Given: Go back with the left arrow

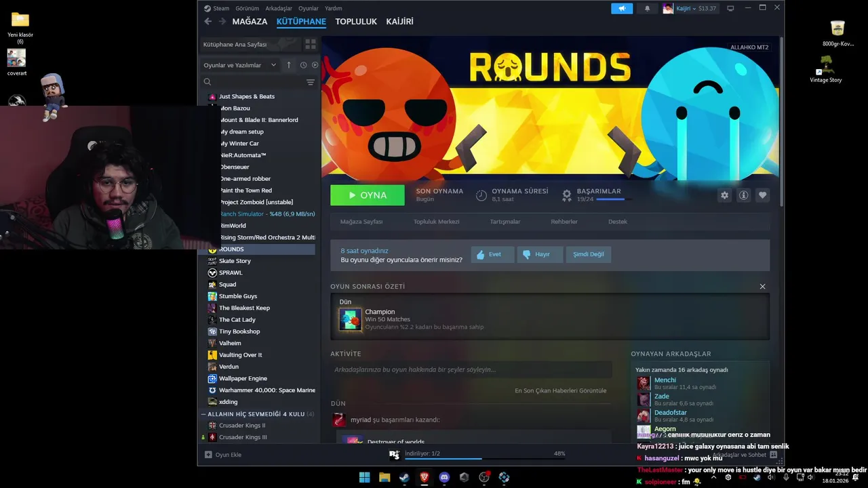Looking at the screenshot, I should pyautogui.click(x=208, y=22).
